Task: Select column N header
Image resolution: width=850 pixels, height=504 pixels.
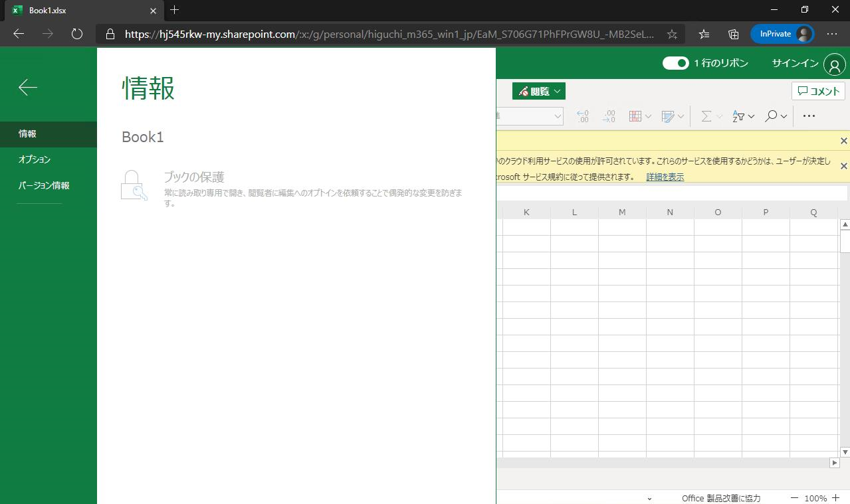Action: pos(670,212)
